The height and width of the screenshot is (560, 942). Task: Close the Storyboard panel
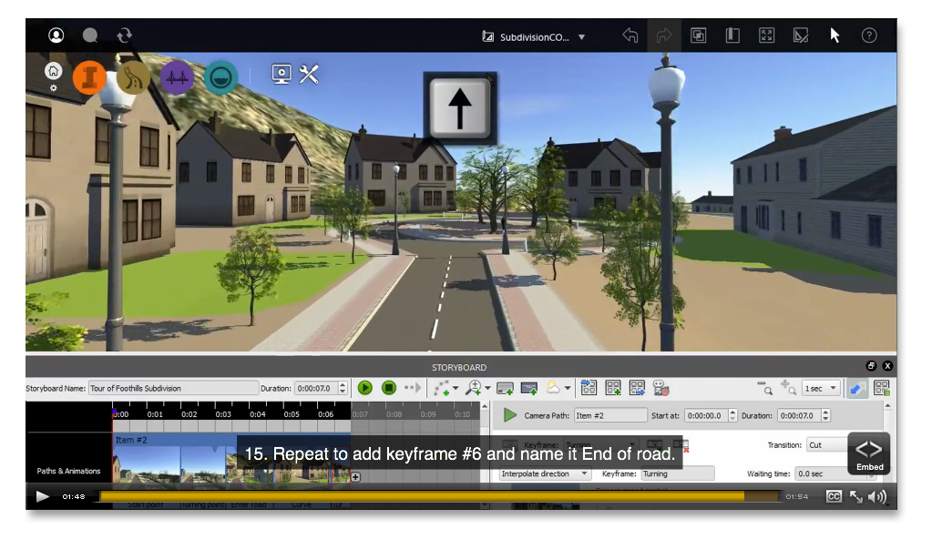point(887,365)
